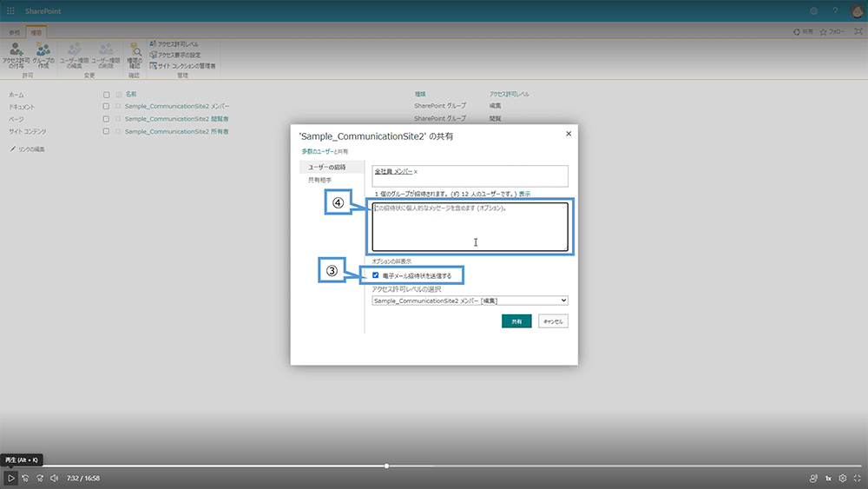Screen dimensions: 868x489
Task: Check the Sample_CommunicationSite2 閲覧者 row checkbox
Action: [x=106, y=118]
